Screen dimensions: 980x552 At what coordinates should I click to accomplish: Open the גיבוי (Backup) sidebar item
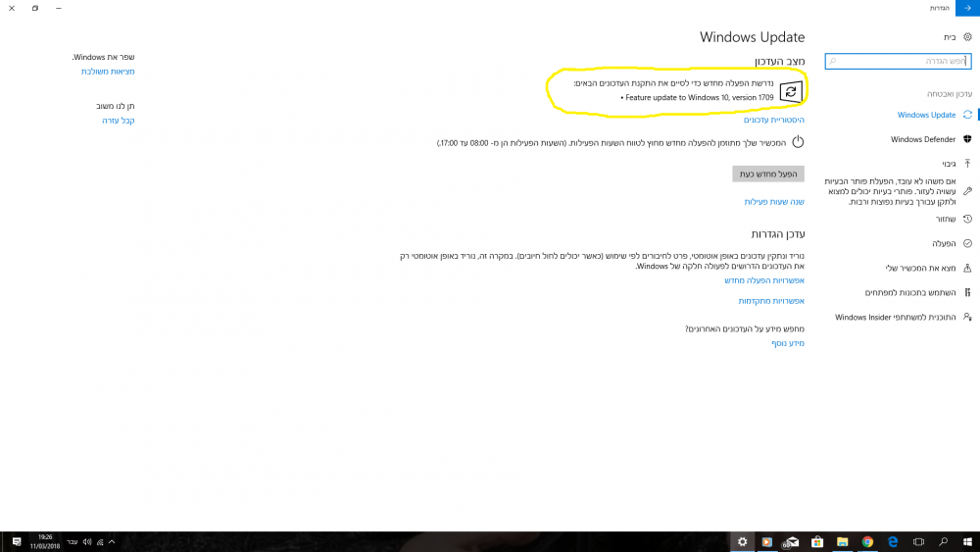pyautogui.click(x=949, y=164)
